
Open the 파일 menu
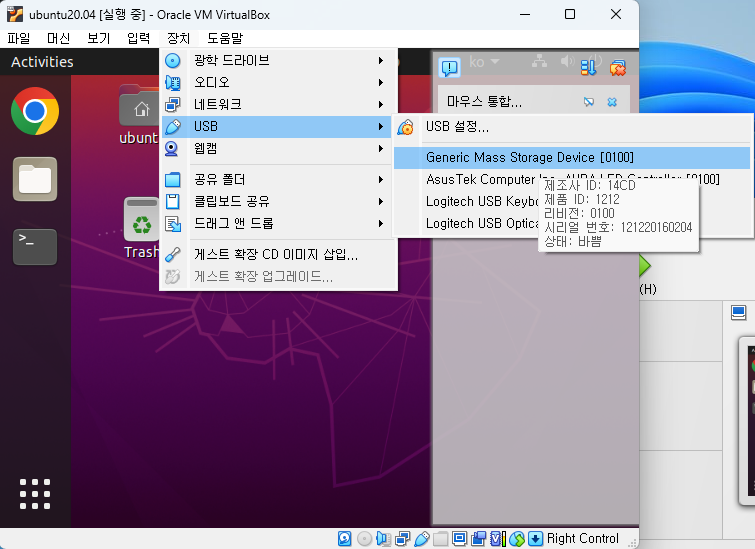(19, 38)
